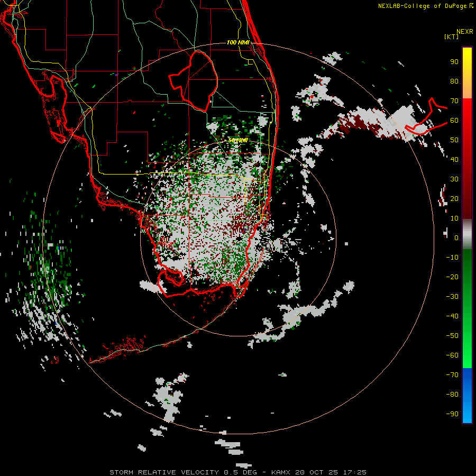Click the "0.5 DEG" tilt text in the caption
The image size is (476, 476).
pyautogui.click(x=241, y=472)
